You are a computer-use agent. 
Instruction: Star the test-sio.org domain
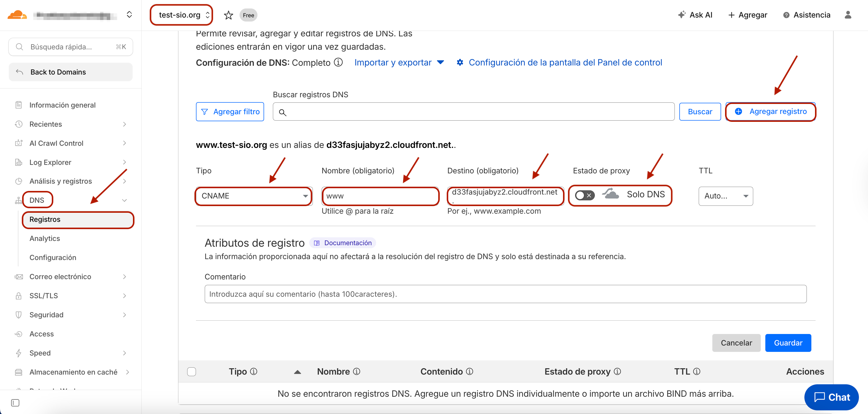coord(228,15)
